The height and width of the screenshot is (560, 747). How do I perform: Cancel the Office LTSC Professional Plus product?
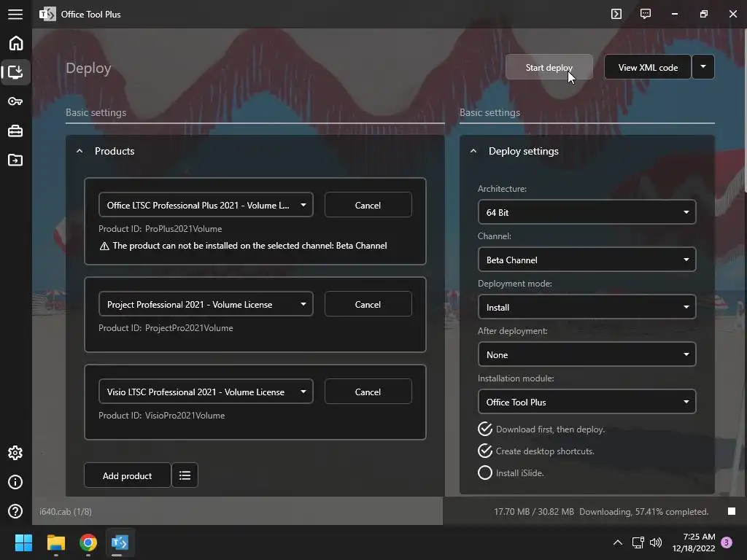[x=368, y=205]
